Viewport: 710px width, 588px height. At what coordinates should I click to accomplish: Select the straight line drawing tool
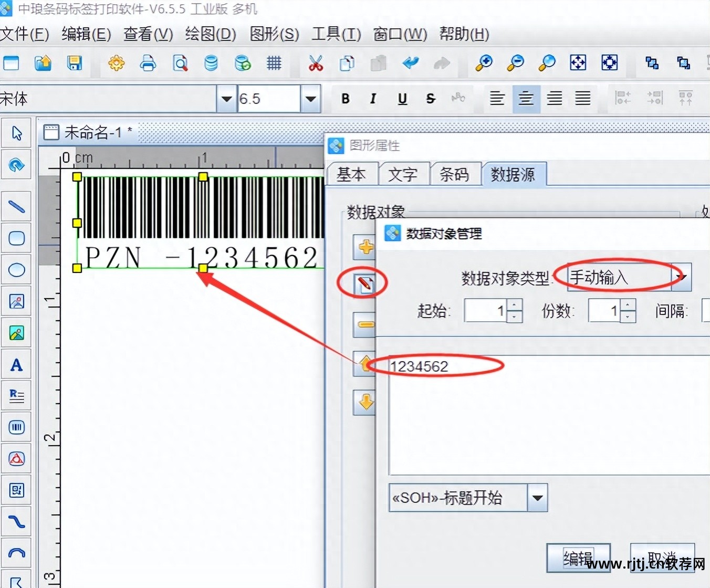[16, 207]
